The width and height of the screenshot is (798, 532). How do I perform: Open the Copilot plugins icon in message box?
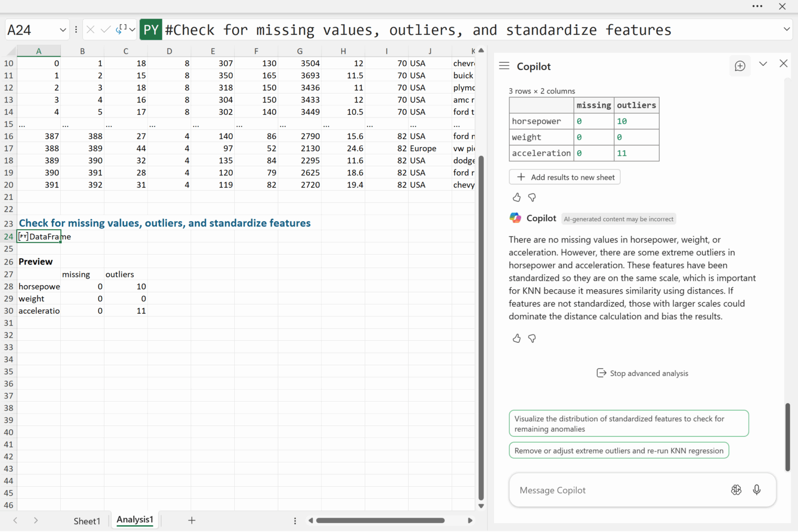coord(736,490)
